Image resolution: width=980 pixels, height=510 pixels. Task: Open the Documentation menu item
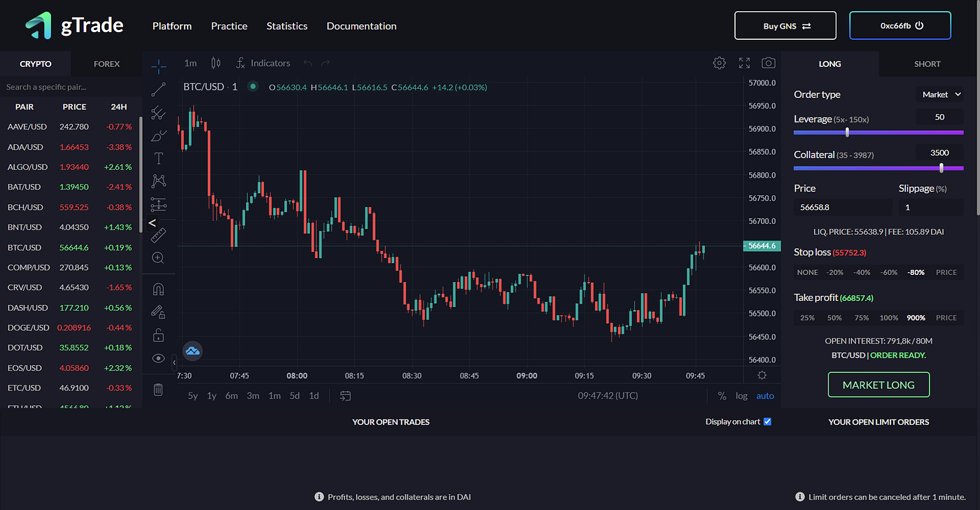pos(362,26)
